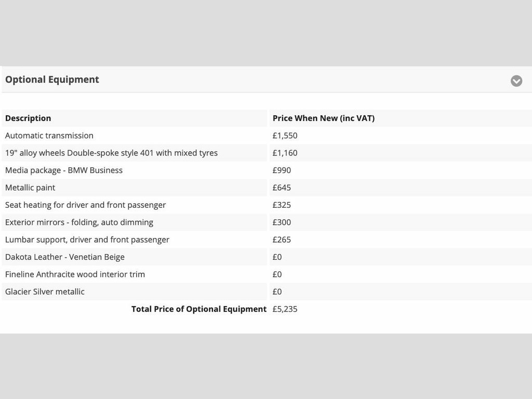Viewport: 532px width, 399px height.
Task: Click the 19" alloy wheels description
Action: pyautogui.click(x=111, y=153)
